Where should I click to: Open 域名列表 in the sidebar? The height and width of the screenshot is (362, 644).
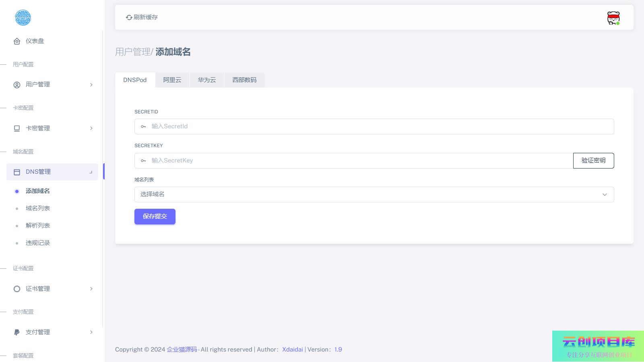[38, 208]
